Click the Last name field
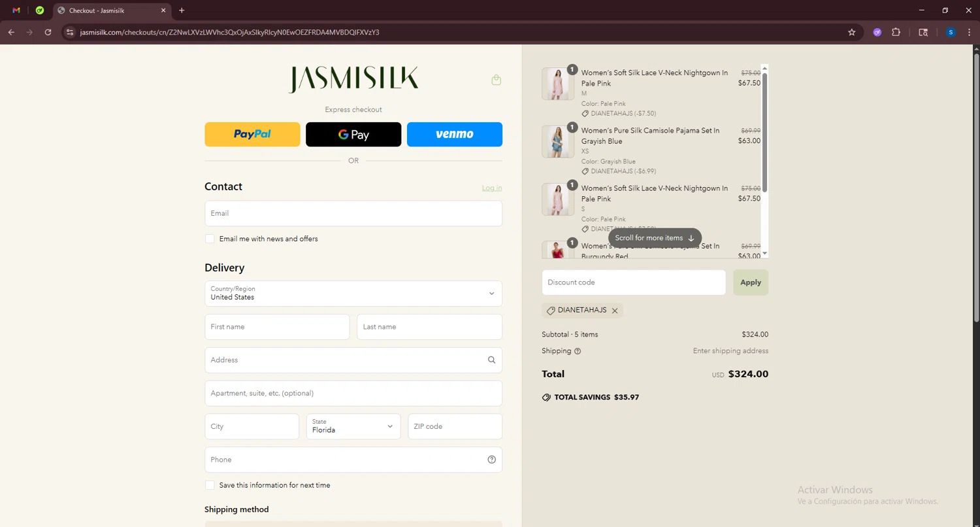This screenshot has width=980, height=527. pos(429,327)
